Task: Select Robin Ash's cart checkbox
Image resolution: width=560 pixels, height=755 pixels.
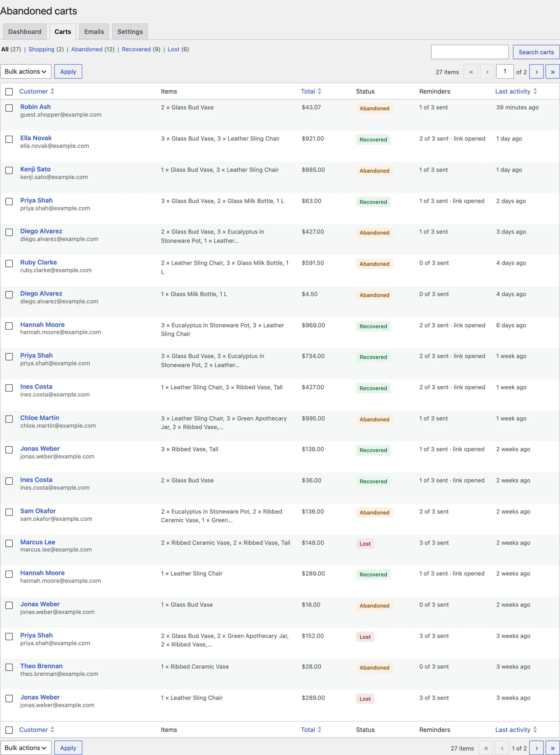Action: point(9,108)
